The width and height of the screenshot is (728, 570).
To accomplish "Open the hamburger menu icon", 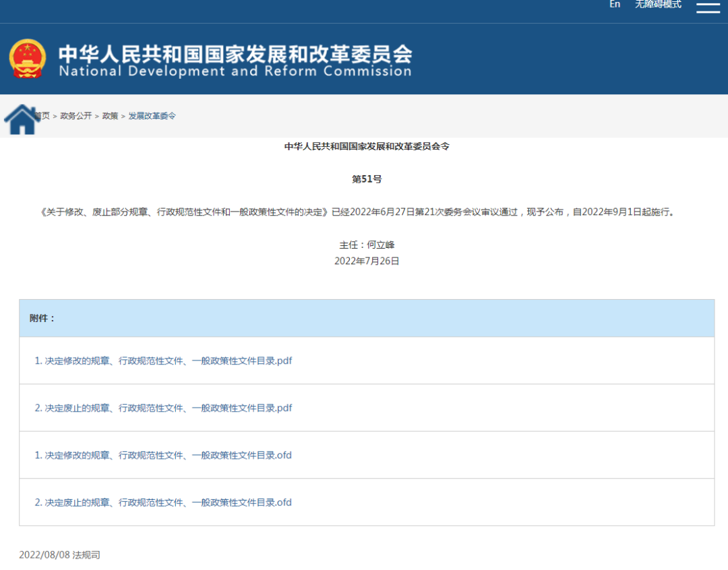I will (x=708, y=7).
